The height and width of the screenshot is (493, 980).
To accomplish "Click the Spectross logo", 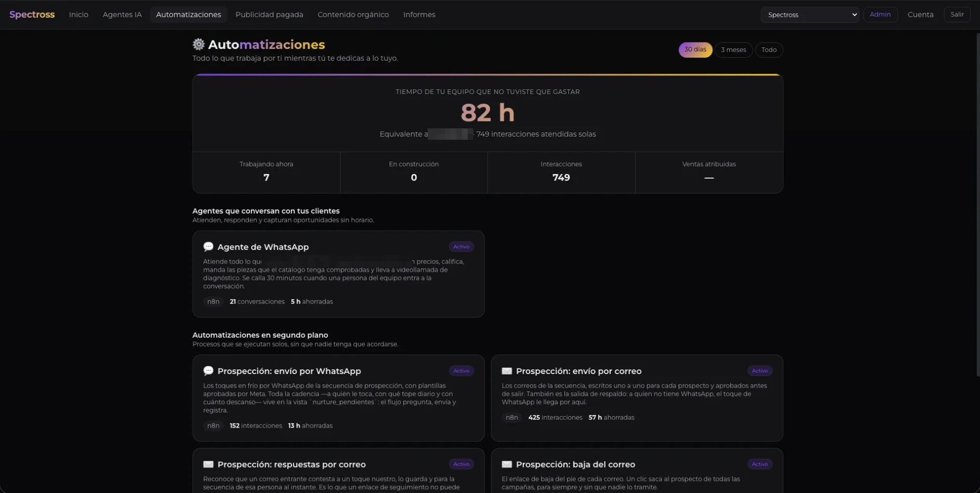I will click(32, 15).
